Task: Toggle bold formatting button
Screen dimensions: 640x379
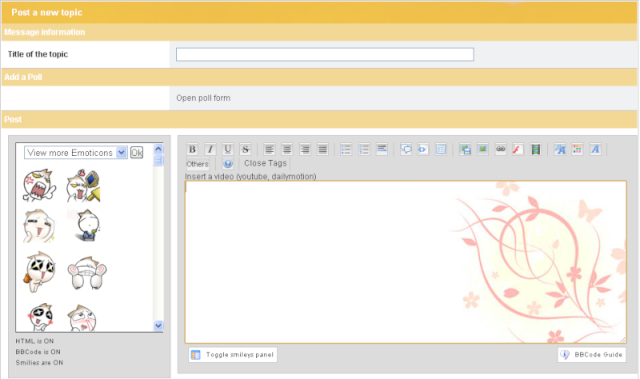Action: pyautogui.click(x=192, y=149)
